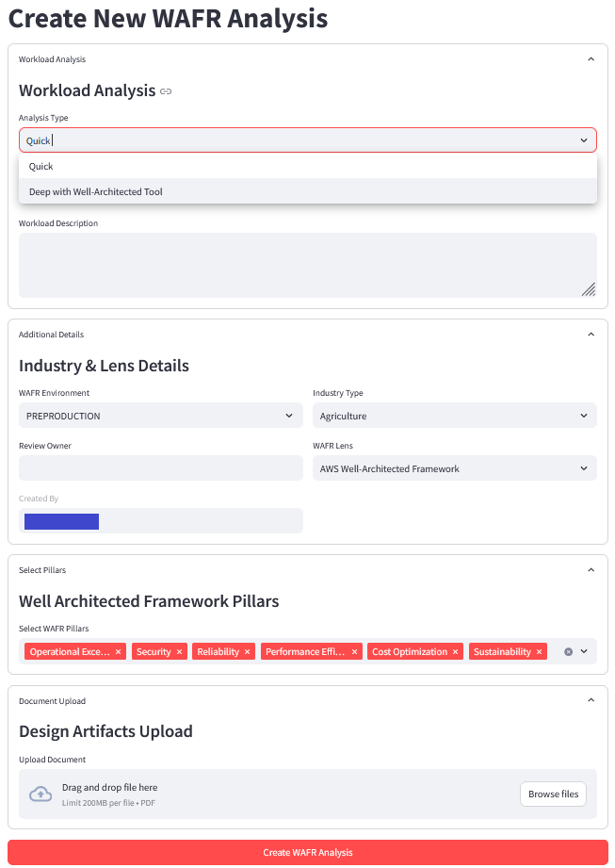Click the link icon beside Workload Analysis heading
615x868 pixels.
166,91
